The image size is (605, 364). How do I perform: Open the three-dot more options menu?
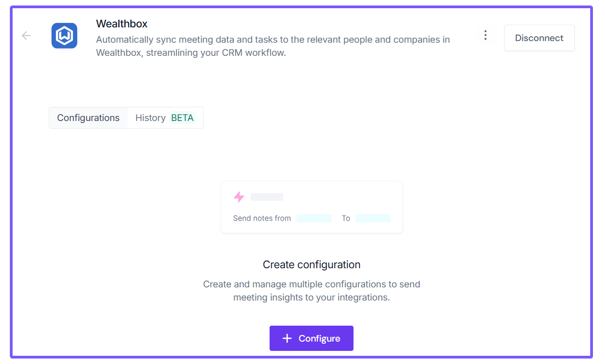485,36
